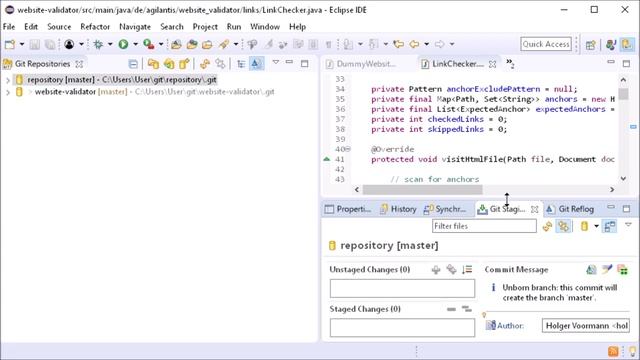Click Amend previous commit icon

coord(591,269)
